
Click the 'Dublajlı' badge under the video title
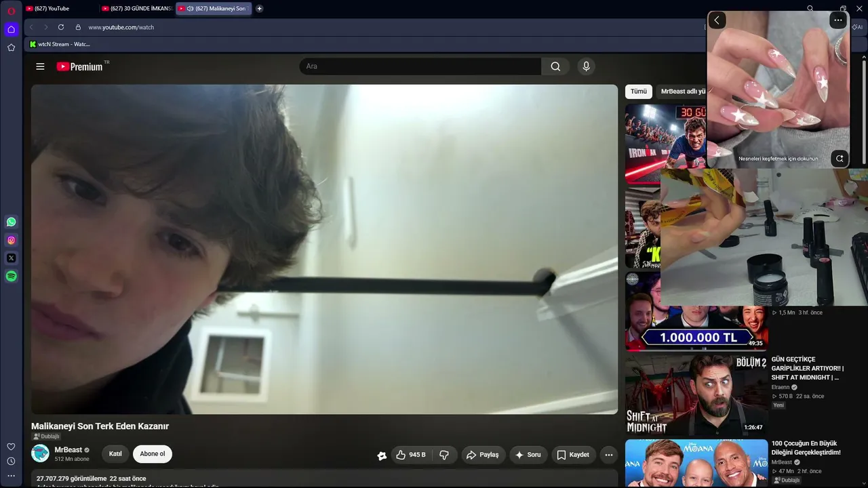46,436
